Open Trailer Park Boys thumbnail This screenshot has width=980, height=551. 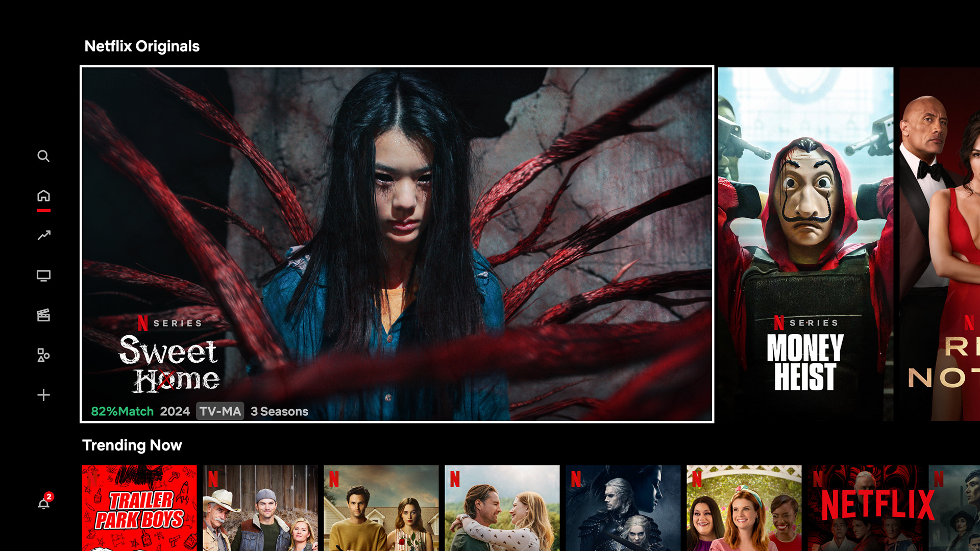pyautogui.click(x=139, y=508)
